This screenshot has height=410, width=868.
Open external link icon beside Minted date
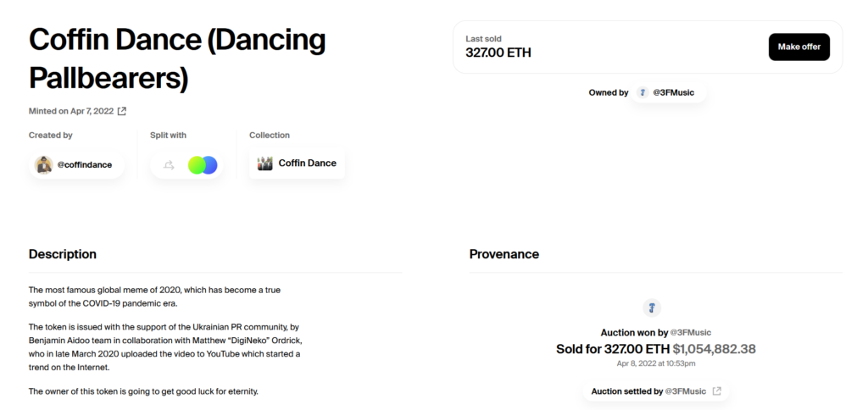pos(122,111)
